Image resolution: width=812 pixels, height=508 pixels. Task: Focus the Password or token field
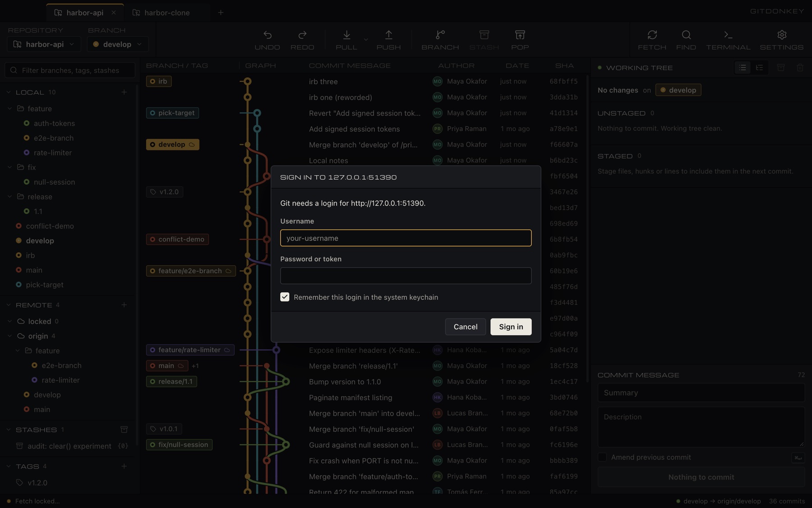coord(406,275)
